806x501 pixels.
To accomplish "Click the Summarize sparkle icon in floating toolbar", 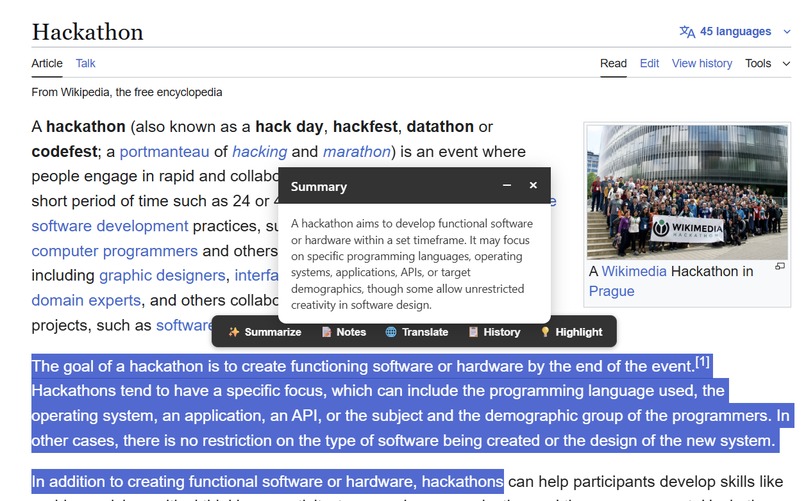I will (x=234, y=332).
